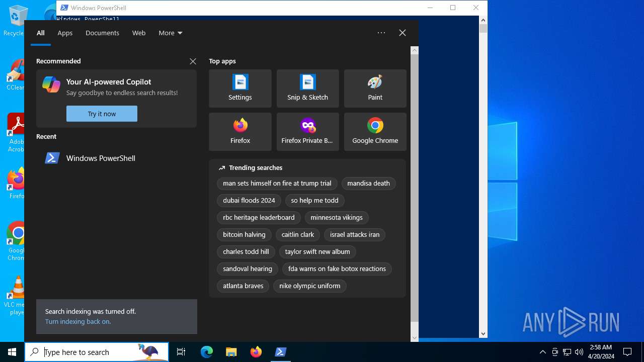This screenshot has height=362, width=644.
Task: Switch to the Documents tab
Action: coord(102,33)
